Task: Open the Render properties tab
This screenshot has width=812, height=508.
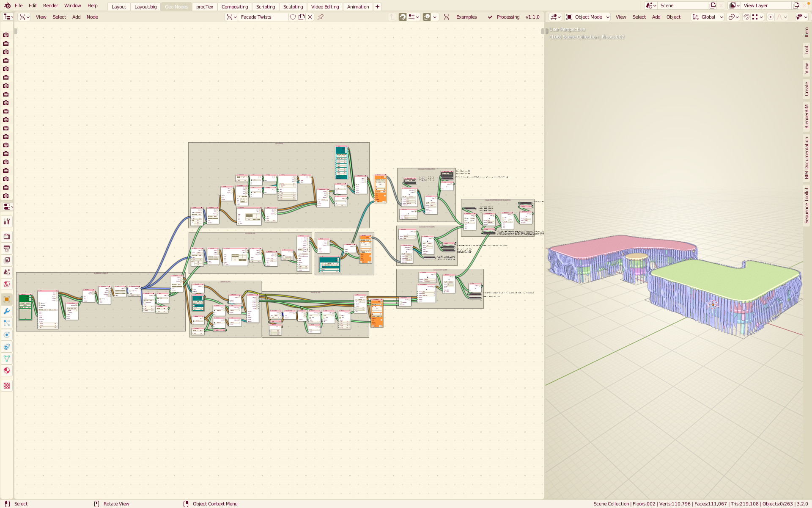Action: [x=7, y=237]
